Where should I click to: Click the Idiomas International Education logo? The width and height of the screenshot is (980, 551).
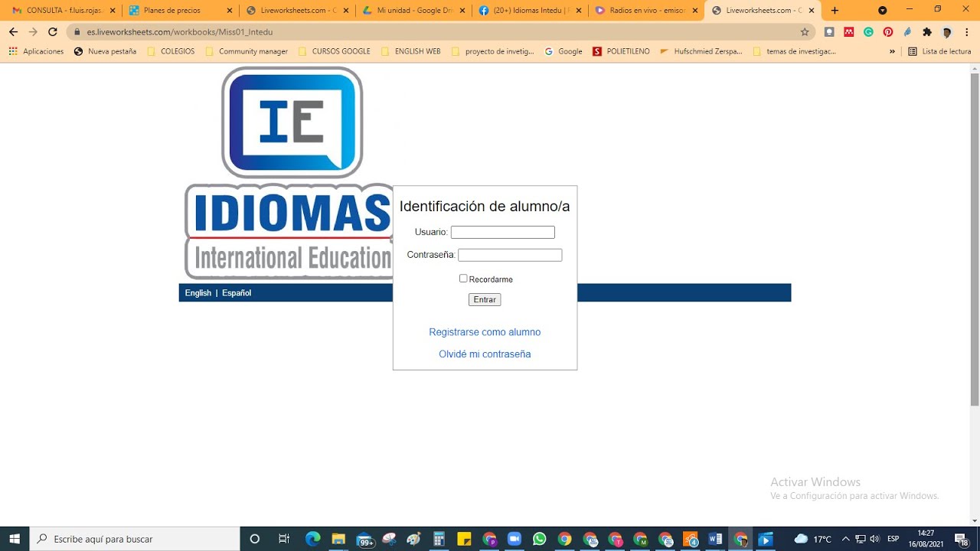(289, 173)
